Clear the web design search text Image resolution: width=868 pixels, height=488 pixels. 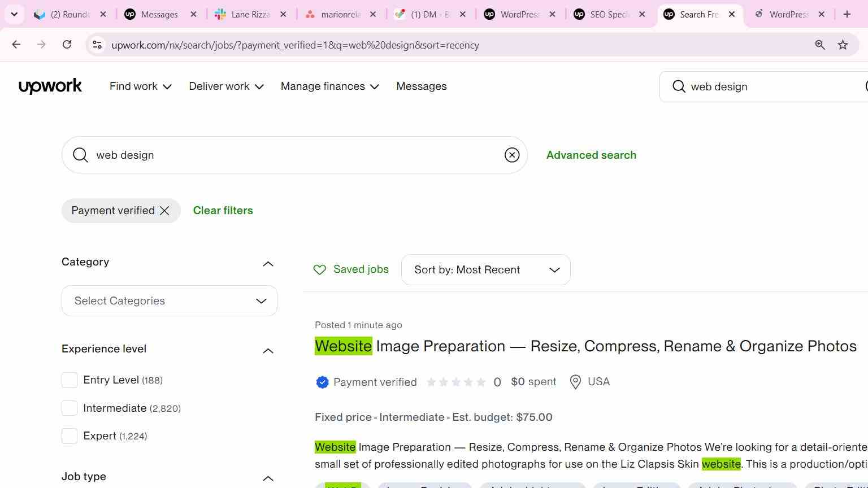512,155
